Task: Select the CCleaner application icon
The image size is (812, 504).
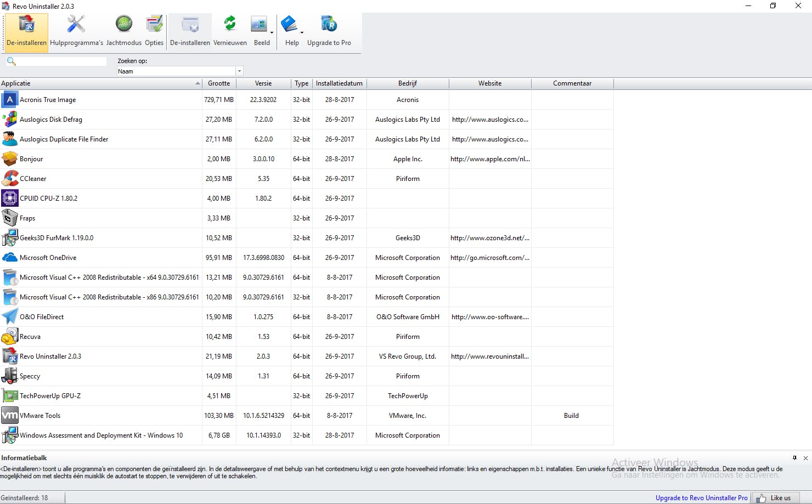Action: click(10, 179)
